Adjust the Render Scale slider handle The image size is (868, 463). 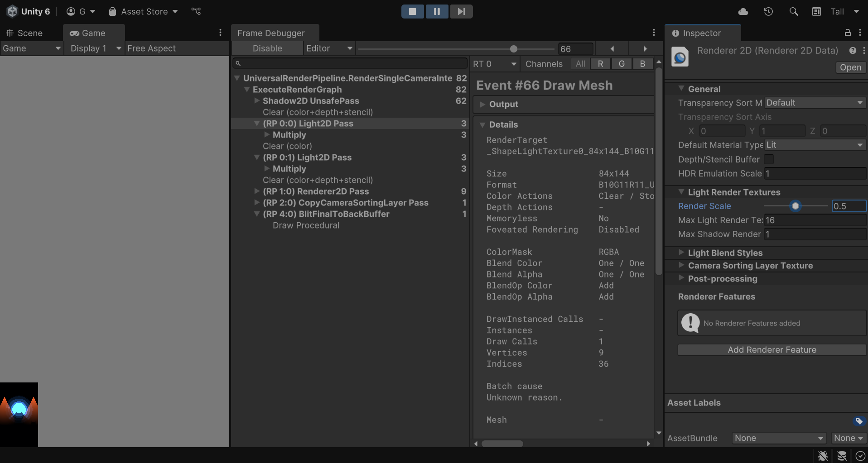click(x=795, y=206)
